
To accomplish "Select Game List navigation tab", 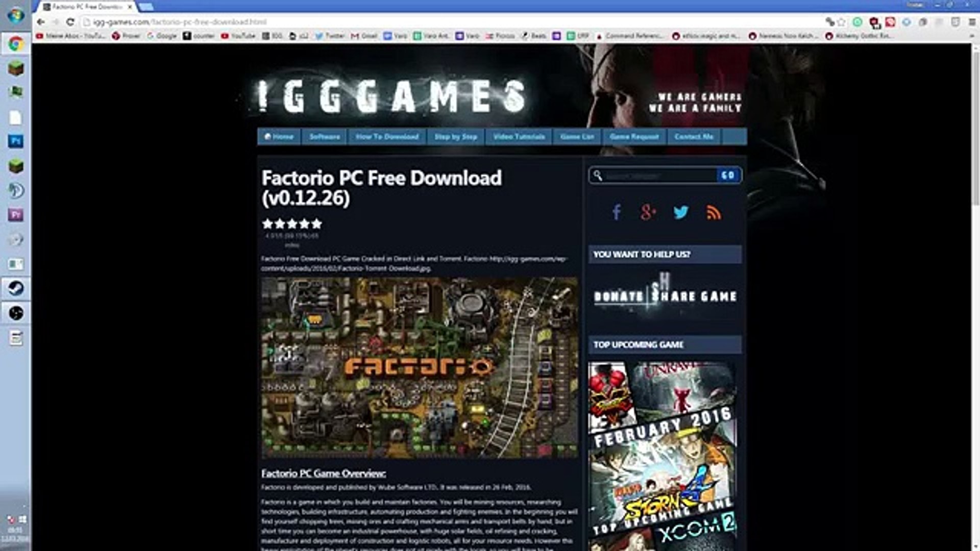I will click(577, 137).
